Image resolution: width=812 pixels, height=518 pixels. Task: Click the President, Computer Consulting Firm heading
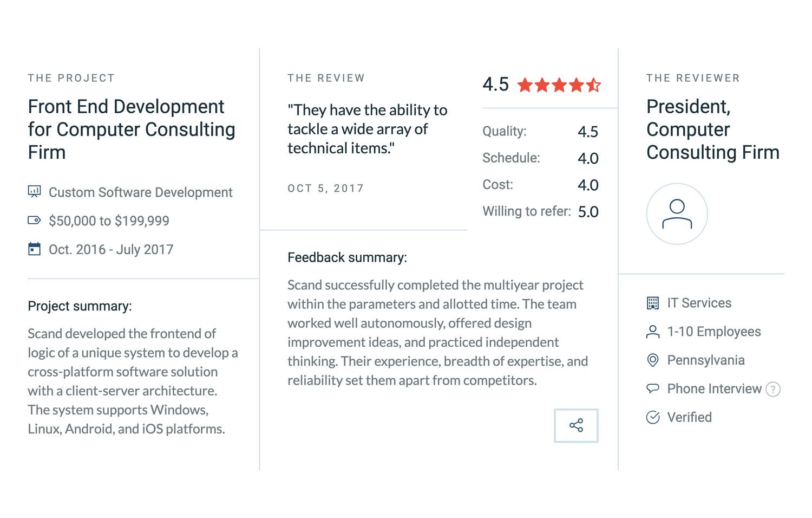coord(712,129)
